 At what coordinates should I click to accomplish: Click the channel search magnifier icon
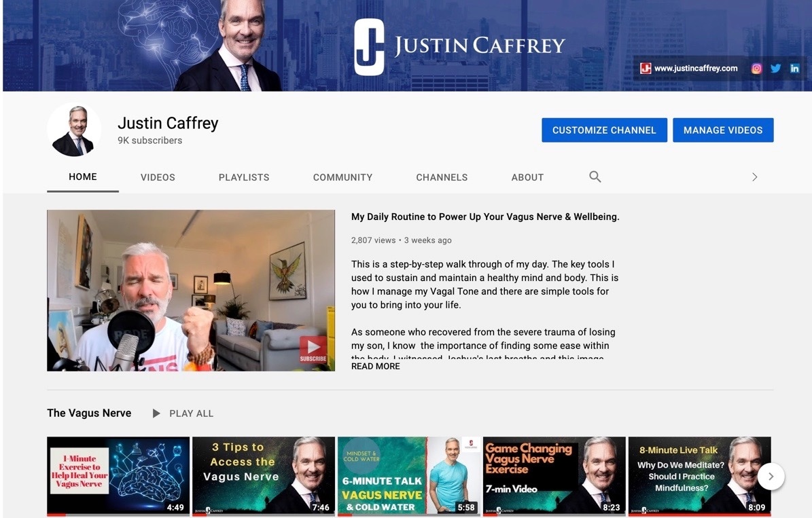595,177
